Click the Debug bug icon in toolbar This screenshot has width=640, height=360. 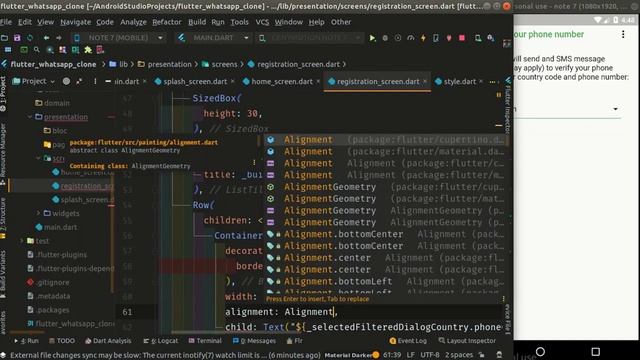(385, 38)
